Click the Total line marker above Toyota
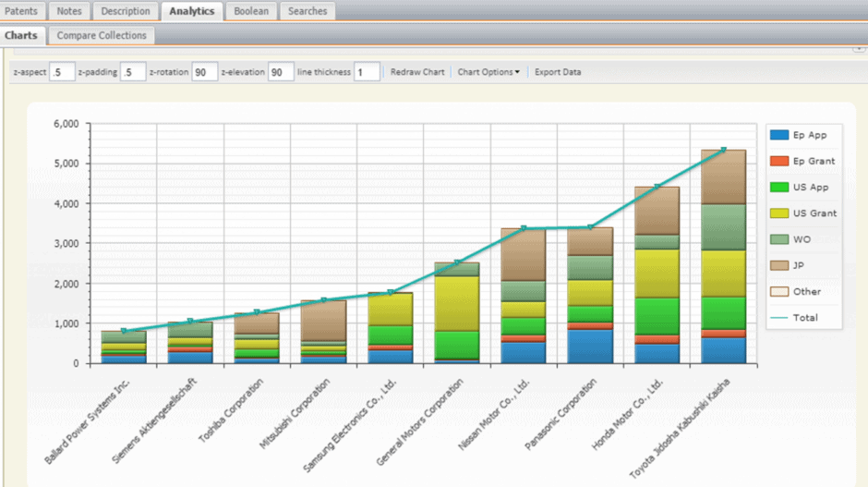The width and height of the screenshot is (868, 487). pos(724,150)
